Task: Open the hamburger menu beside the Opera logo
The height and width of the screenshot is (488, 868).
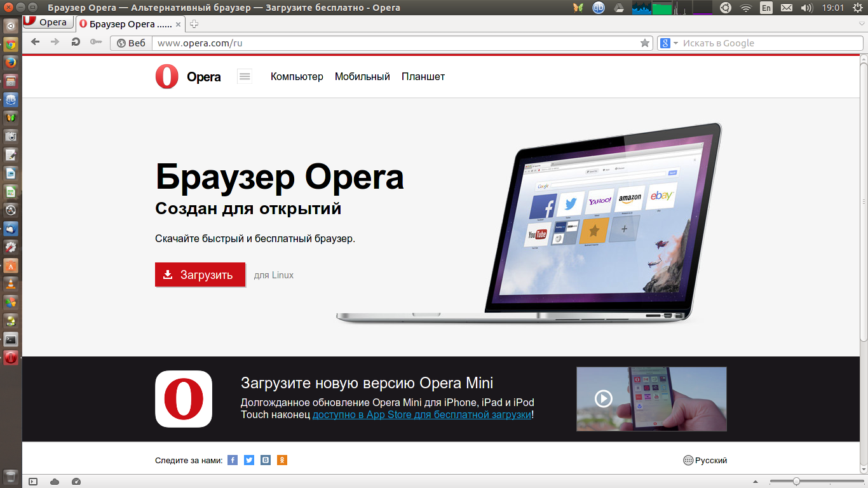Action: [x=245, y=76]
